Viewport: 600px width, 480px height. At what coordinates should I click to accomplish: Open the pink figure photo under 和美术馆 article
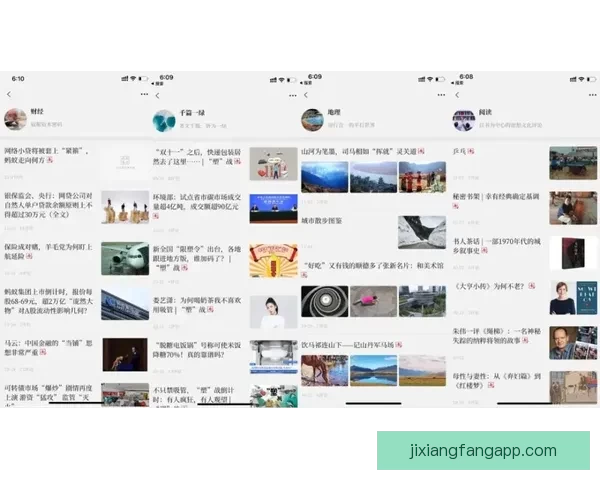click(x=373, y=301)
